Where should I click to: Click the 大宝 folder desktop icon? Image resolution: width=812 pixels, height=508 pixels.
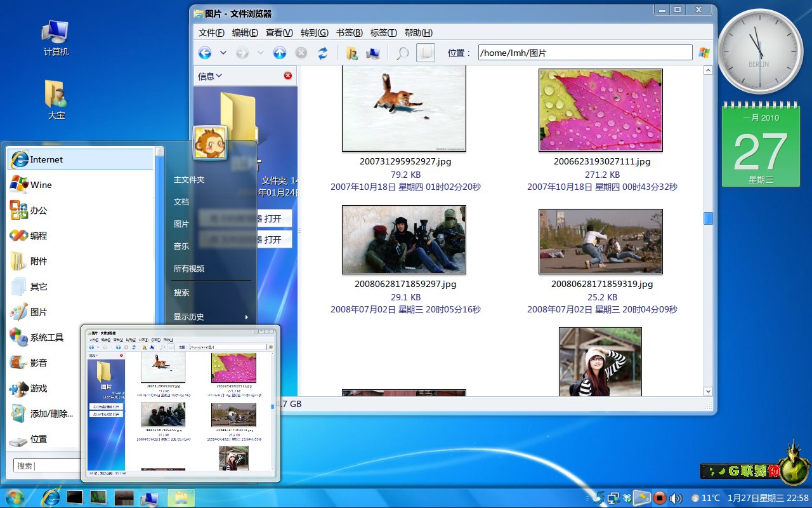tap(56, 100)
